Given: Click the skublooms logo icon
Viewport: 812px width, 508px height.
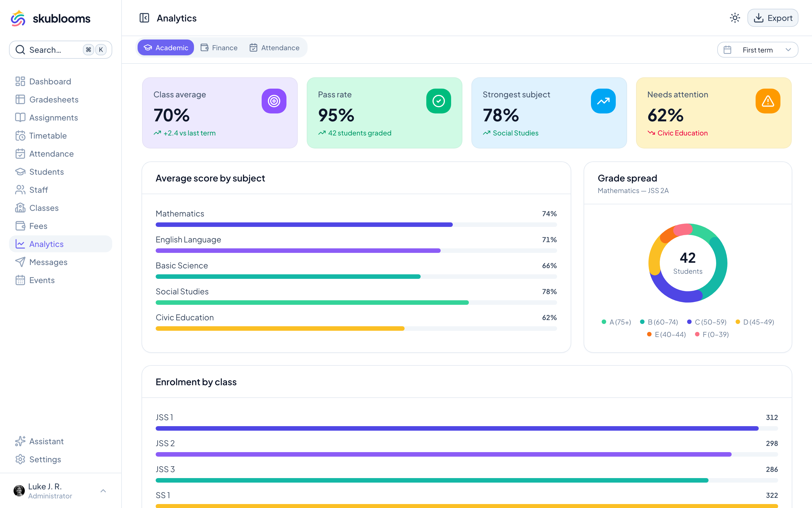Looking at the screenshot, I should 18,18.
